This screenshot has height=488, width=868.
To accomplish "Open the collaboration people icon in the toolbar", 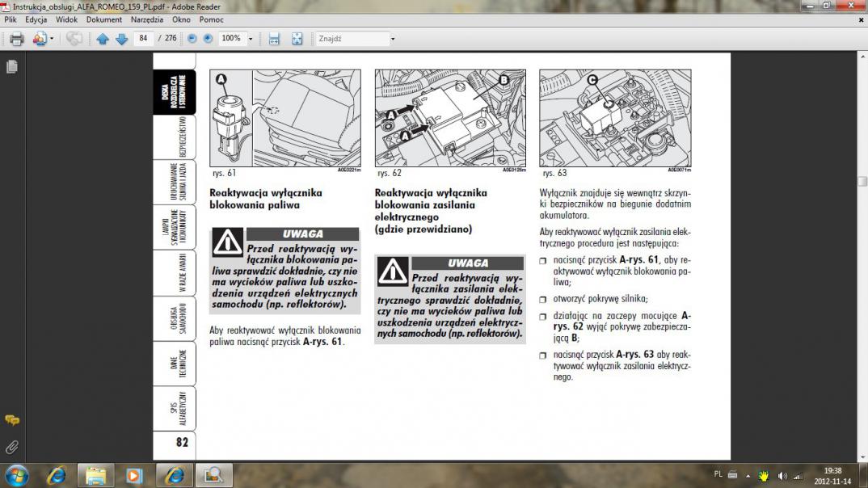I will 40,39.
